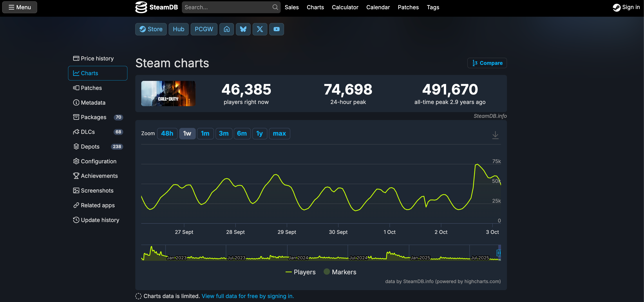
Task: Select the 1y zoom range
Action: tap(259, 134)
